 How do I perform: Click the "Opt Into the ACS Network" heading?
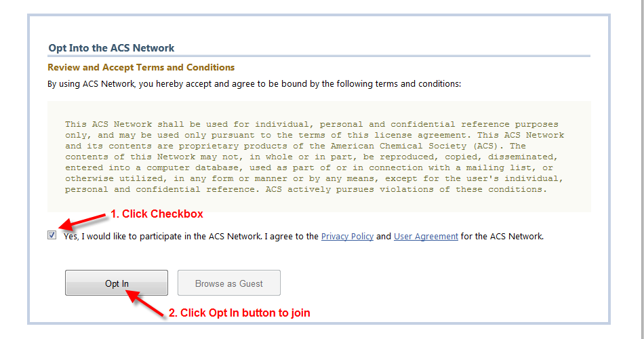click(x=111, y=48)
